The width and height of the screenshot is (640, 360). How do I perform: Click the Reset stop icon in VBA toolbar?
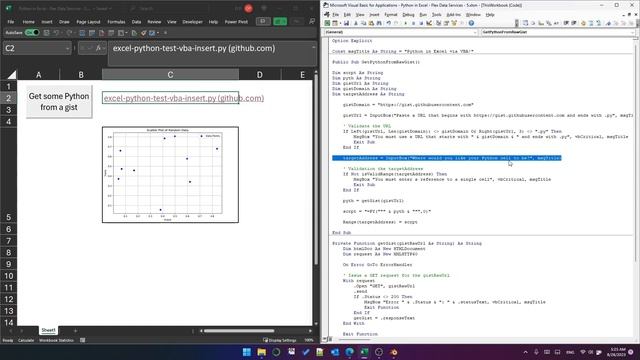(x=421, y=23)
